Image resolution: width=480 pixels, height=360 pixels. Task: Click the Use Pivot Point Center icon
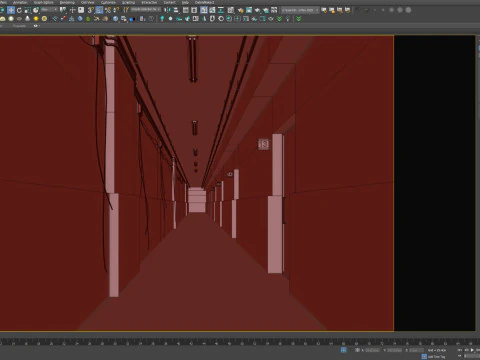[x=63, y=10]
